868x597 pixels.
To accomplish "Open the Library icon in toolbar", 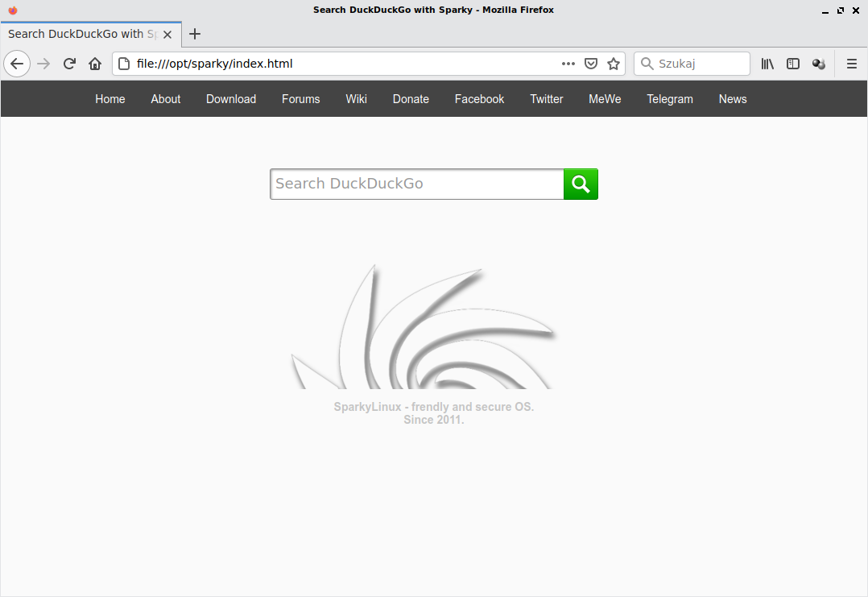I will [767, 64].
